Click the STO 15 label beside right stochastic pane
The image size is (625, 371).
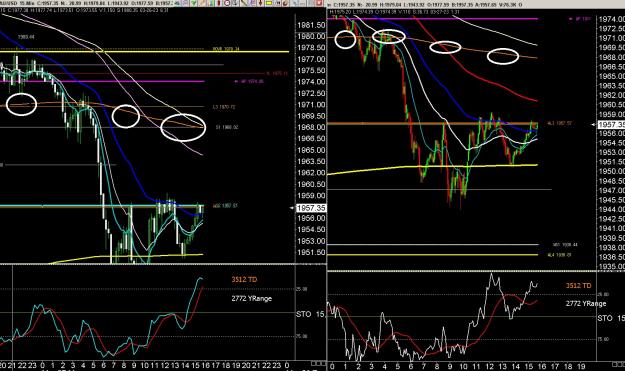tap(611, 318)
